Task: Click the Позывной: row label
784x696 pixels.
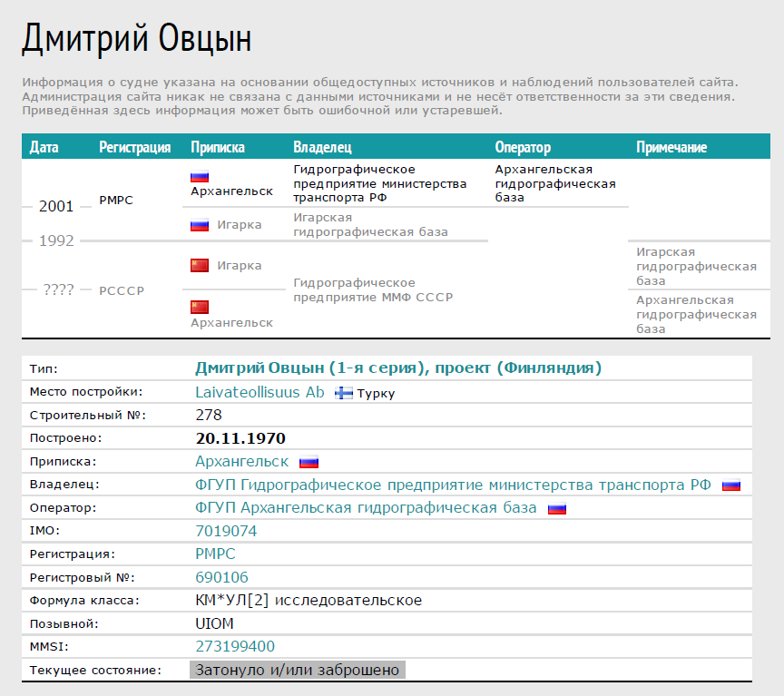Action: click(x=64, y=624)
